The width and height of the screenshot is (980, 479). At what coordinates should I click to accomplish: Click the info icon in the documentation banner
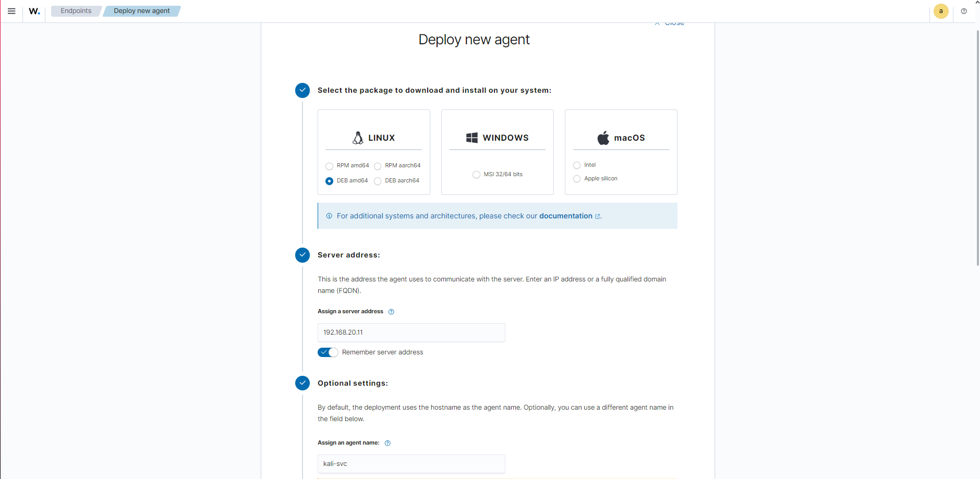[x=329, y=215]
